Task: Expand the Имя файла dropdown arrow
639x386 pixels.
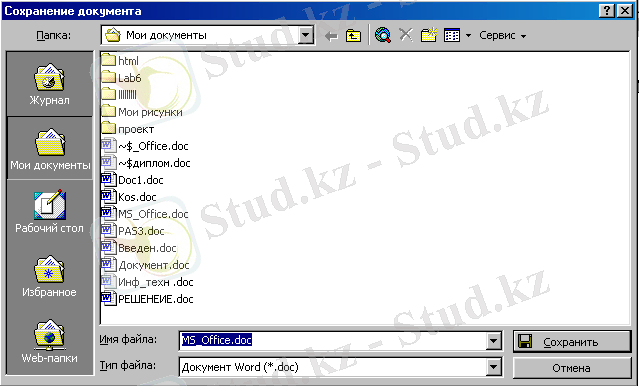Action: tap(494, 341)
